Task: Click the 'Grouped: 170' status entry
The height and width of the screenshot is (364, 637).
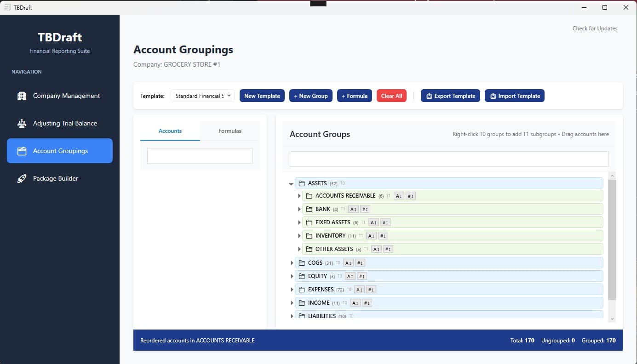Action: point(599,341)
